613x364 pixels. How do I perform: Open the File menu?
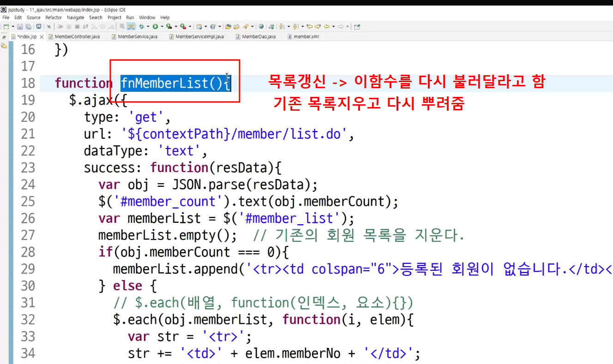[x=6, y=18]
